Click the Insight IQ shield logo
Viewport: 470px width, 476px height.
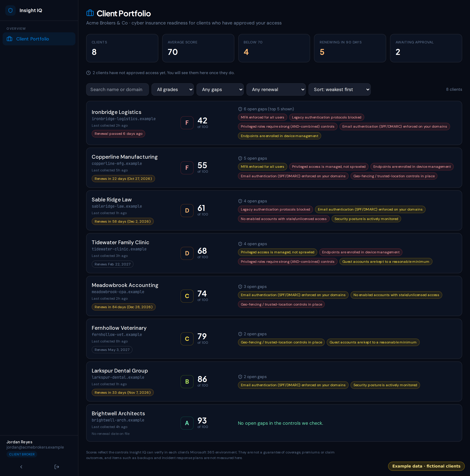[x=10, y=10]
